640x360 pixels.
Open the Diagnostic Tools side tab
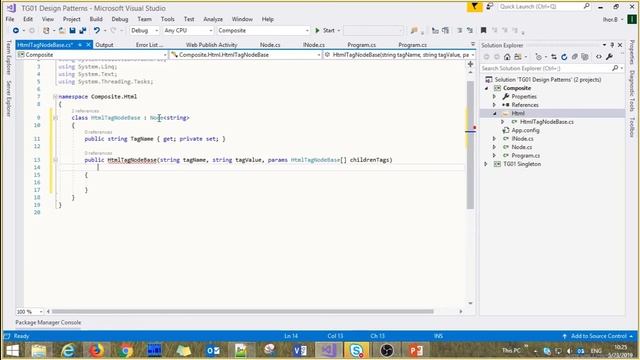pos(631,91)
